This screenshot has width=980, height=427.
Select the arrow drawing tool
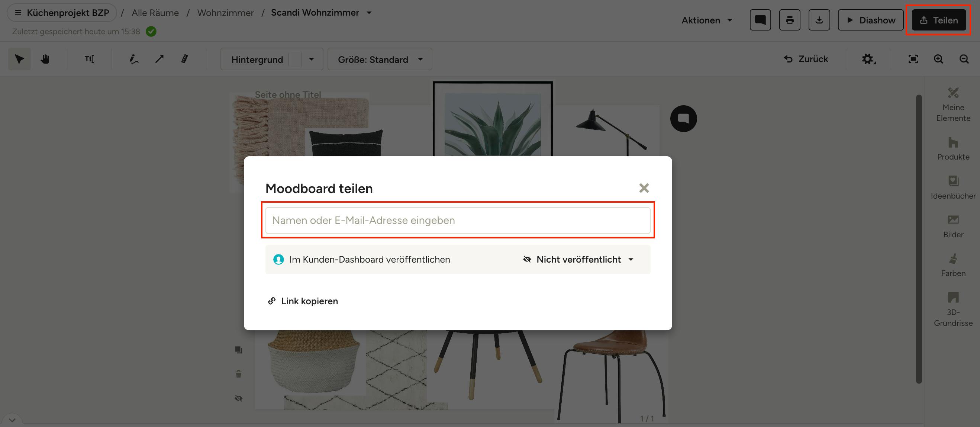click(159, 59)
